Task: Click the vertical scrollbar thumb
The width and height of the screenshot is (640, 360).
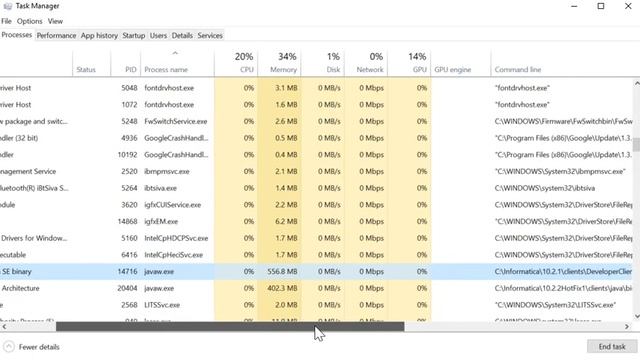Action: tap(637, 144)
